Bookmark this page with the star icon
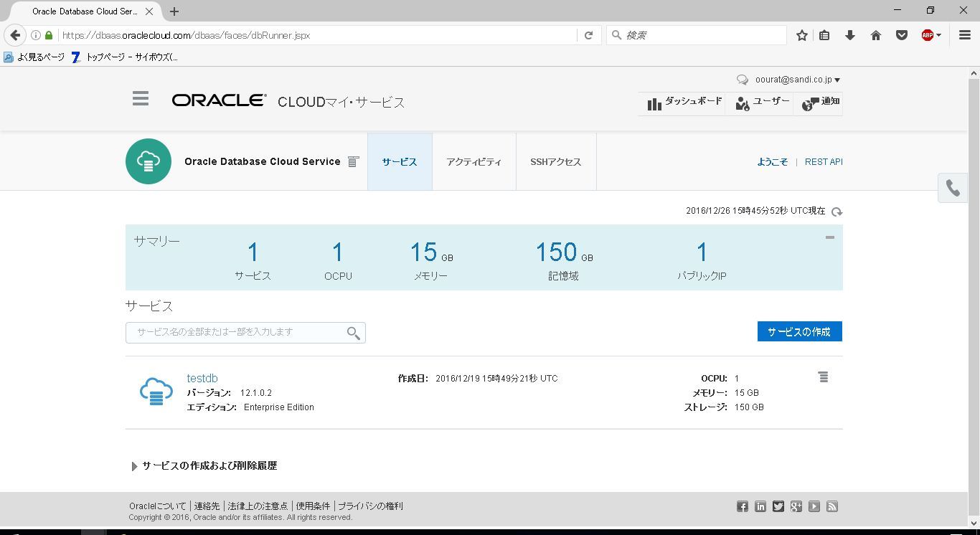980x535 pixels. click(802, 35)
